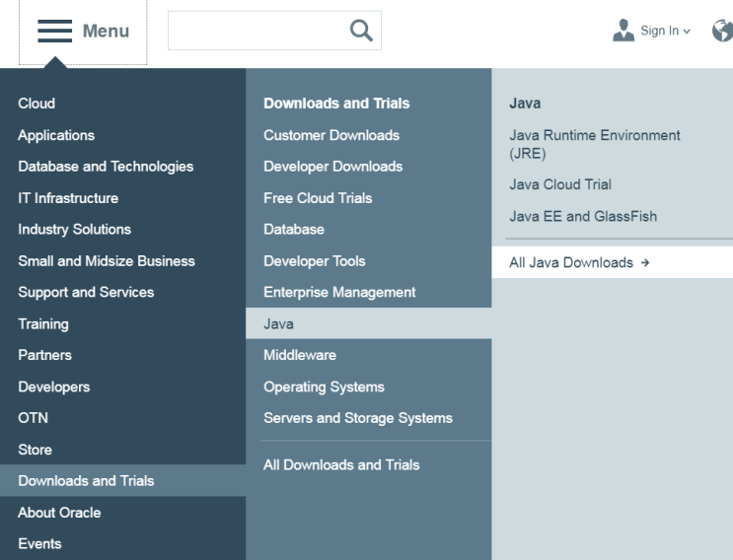
Task: Open the Java Cloud Trial link
Action: coord(560,184)
